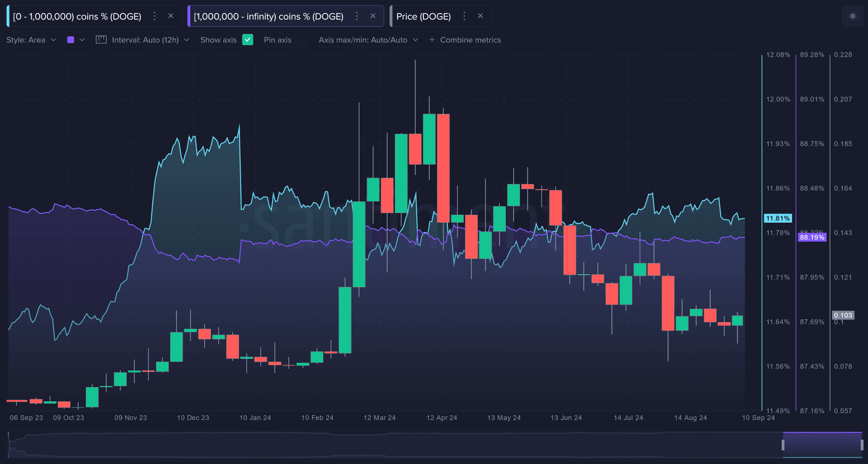Open three-dot menu for [1,000,000 - infinity) metric
868x464 pixels.
coord(357,16)
